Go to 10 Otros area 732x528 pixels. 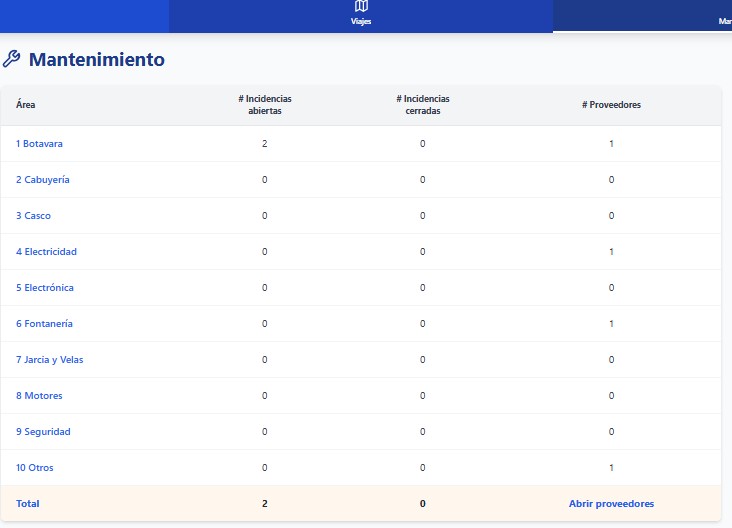coord(35,468)
